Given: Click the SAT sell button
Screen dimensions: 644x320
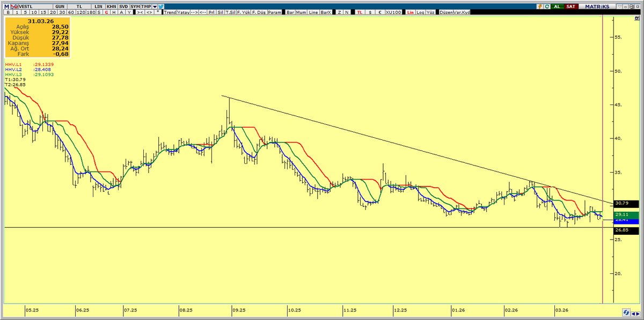Looking at the screenshot, I should tap(572, 6).
